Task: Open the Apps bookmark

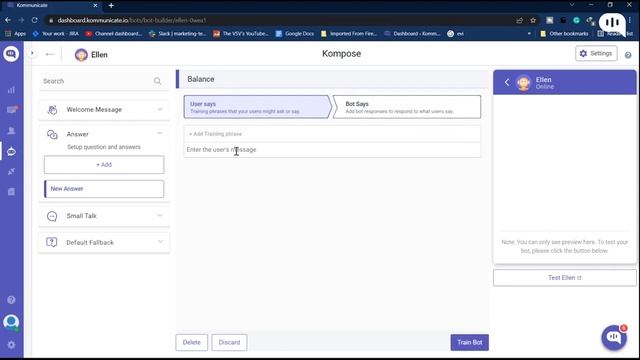Action: coord(16,34)
